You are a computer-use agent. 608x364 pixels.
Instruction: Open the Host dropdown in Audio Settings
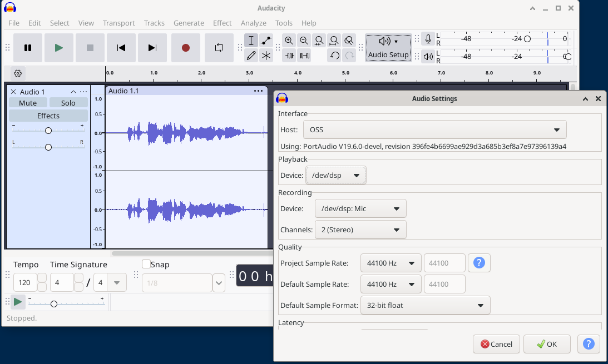(x=434, y=129)
